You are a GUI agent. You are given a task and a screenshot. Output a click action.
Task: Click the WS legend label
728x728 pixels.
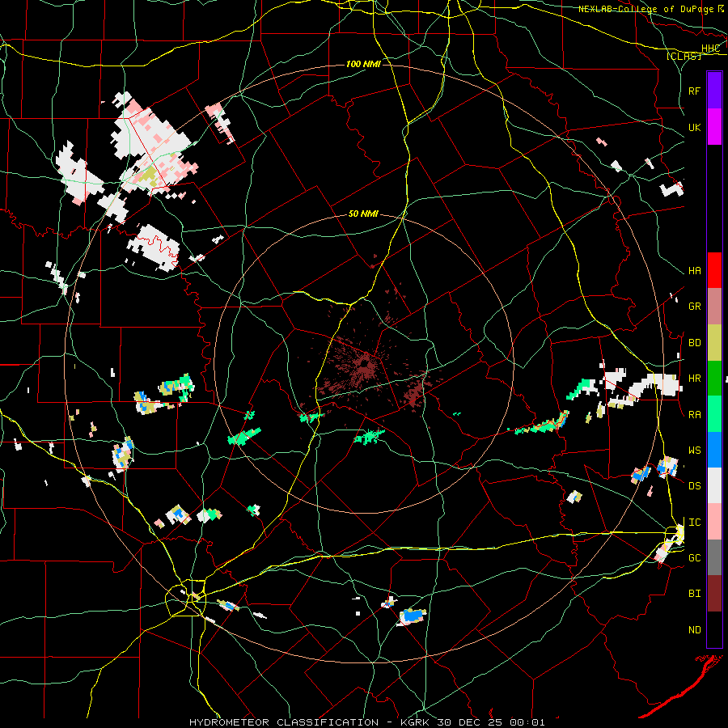click(694, 451)
